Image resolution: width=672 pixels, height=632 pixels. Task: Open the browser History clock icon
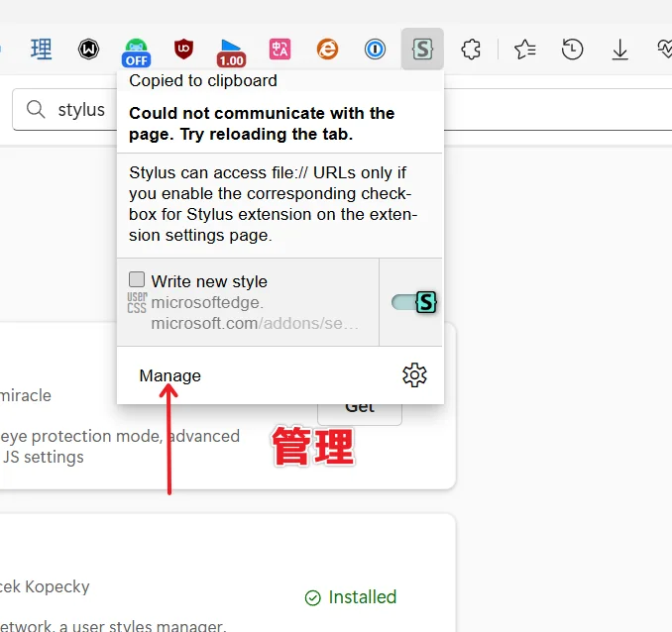tap(573, 50)
